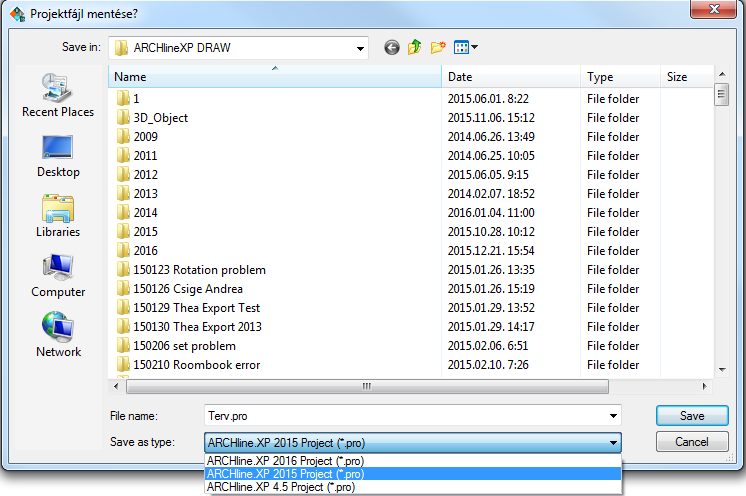746x496 pixels.
Task: Sort files by Date column header
Action: tap(510, 77)
